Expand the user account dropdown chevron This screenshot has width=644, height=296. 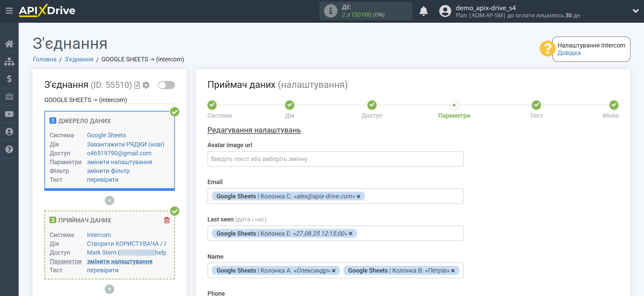[x=636, y=11]
